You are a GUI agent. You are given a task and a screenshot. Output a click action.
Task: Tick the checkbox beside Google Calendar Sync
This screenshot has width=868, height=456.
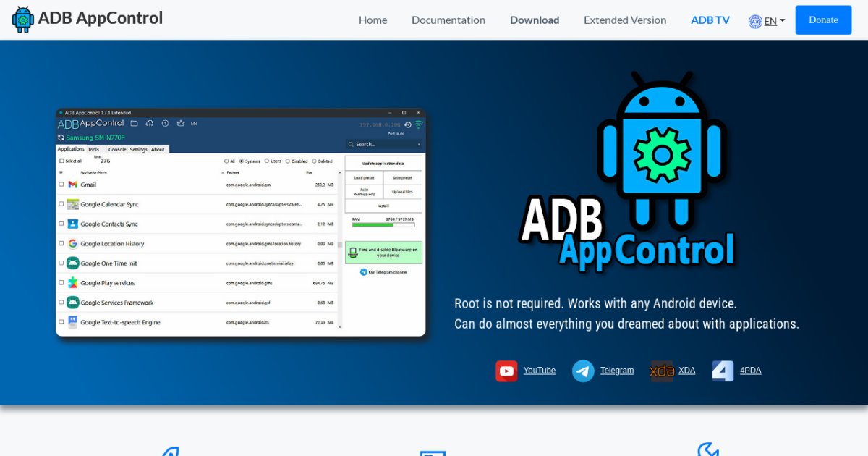coord(61,205)
